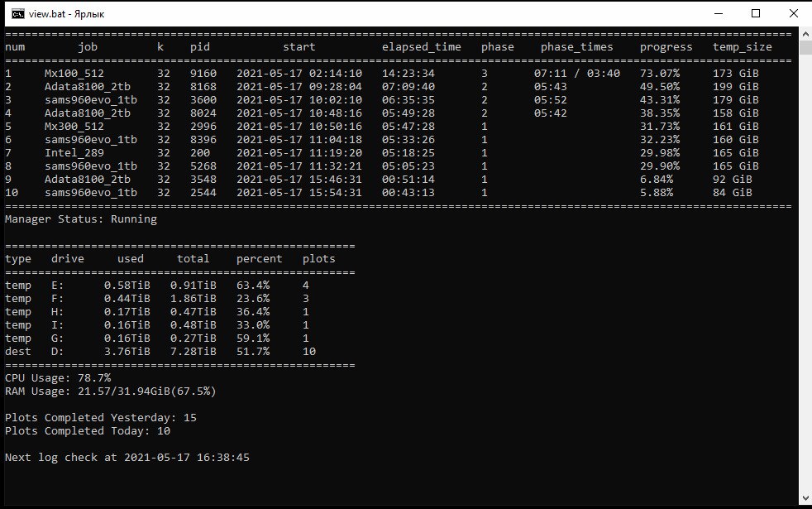This screenshot has height=509, width=812.
Task: Click progress value '5.88%'
Action: (x=656, y=193)
